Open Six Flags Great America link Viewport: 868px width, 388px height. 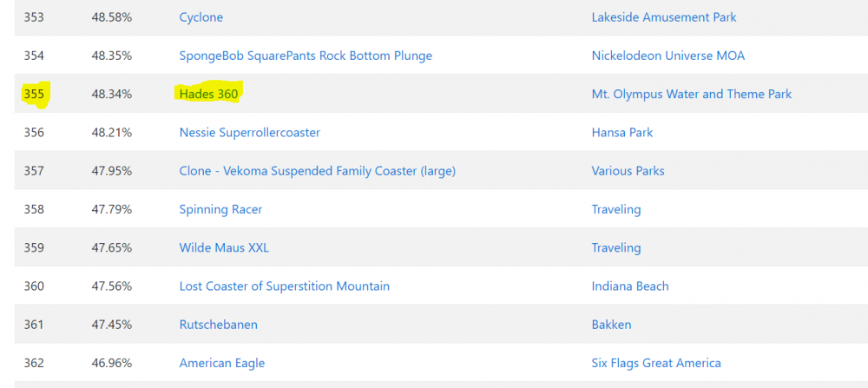click(x=655, y=363)
